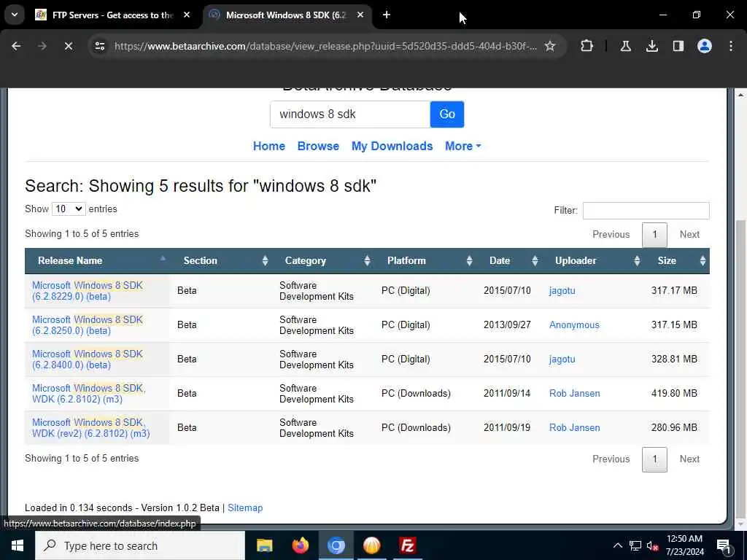
Task: Open Chrome Labs flask icon
Action: (625, 46)
